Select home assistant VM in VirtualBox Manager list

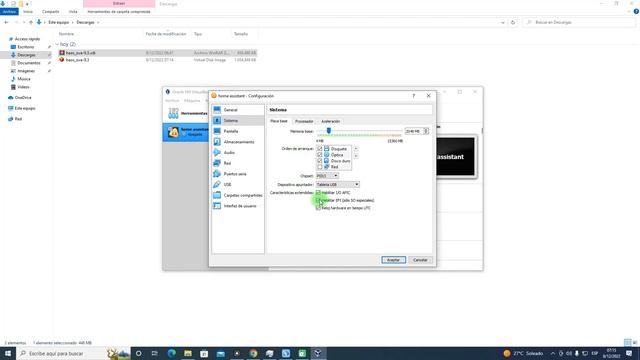coord(186,132)
